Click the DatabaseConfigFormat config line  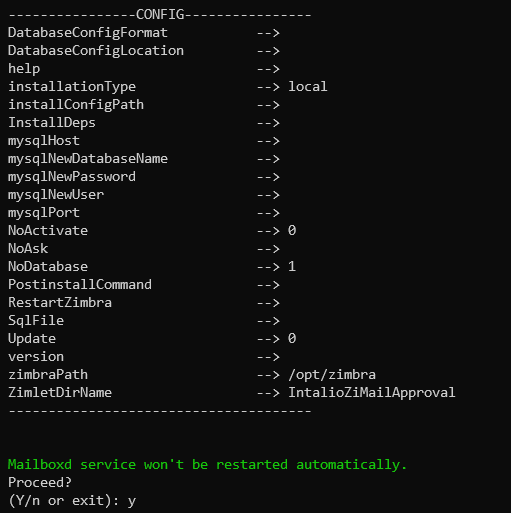pyautogui.click(x=144, y=33)
